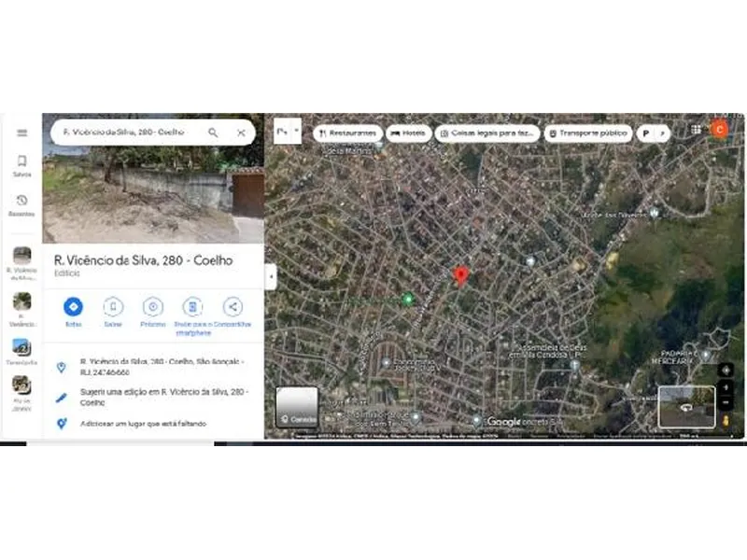Show more category chips arrow
Viewport: 747px width, 560px height.
(662, 133)
